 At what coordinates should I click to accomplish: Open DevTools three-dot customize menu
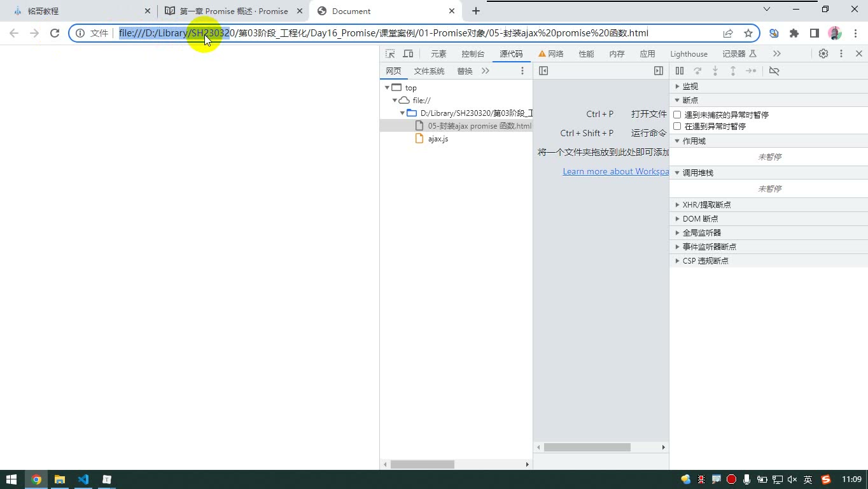[x=841, y=54]
